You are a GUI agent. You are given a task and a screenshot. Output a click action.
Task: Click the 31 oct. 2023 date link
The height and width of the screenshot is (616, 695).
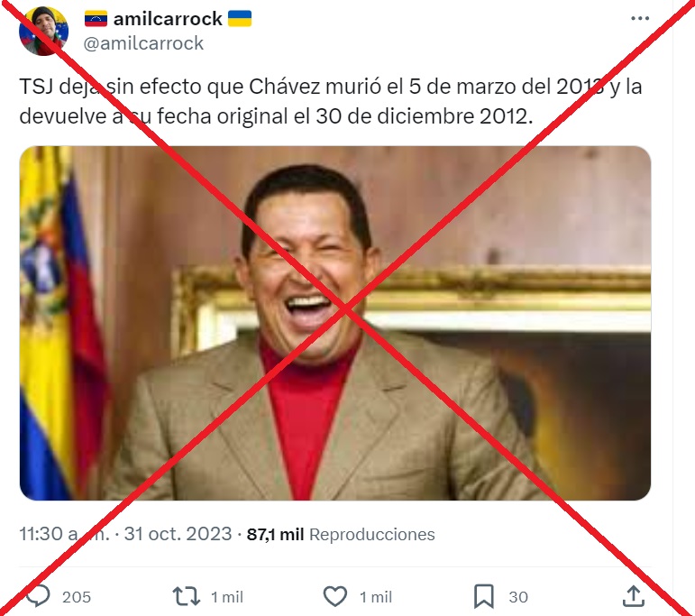[178, 534]
